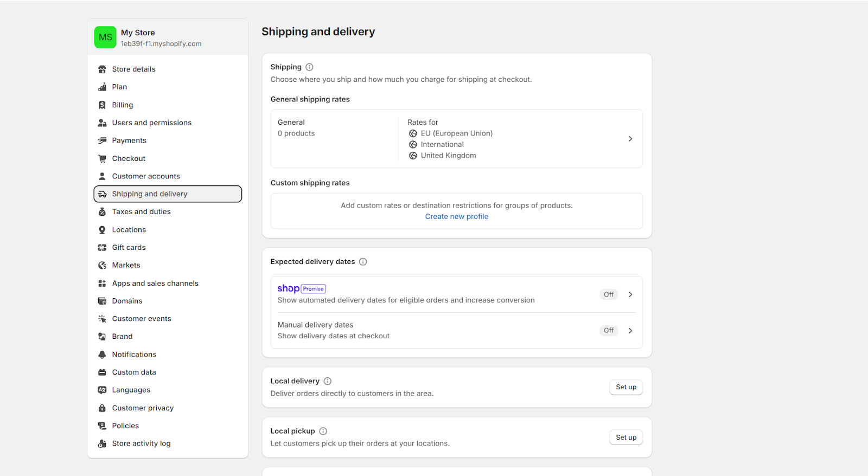Select Users and permissions menu item
The width and height of the screenshot is (868, 476).
(168, 123)
